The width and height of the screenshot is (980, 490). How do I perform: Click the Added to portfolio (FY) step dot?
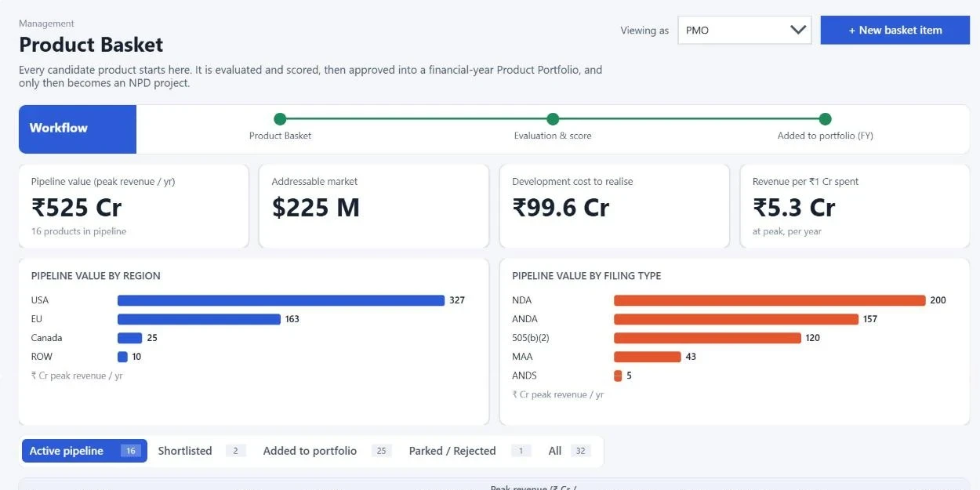point(825,119)
